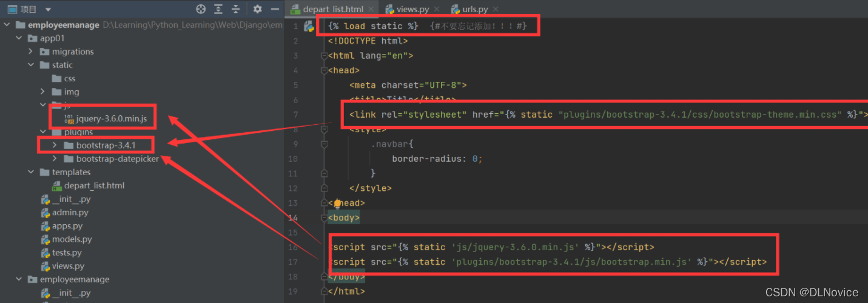
Task: Select the img folder in the tree
Action: tap(72, 92)
